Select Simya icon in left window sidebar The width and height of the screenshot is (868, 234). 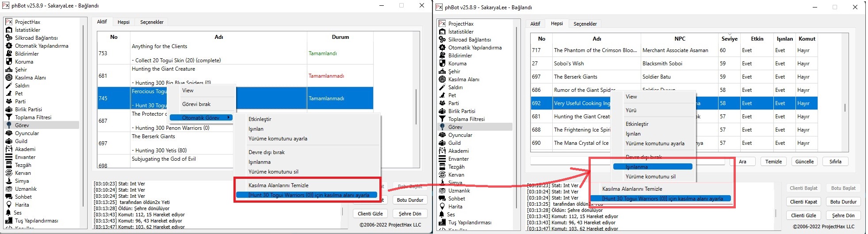(9, 181)
